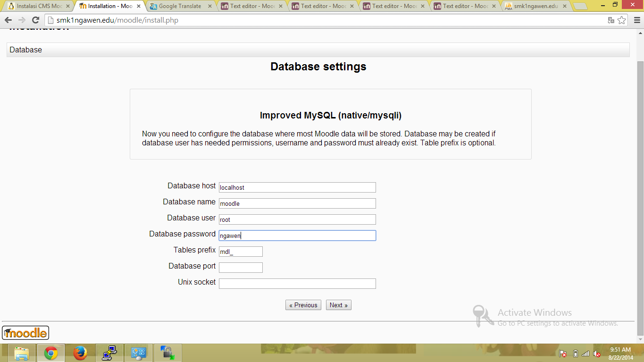
Task: Click the network signal tray icon
Action: [x=585, y=354]
